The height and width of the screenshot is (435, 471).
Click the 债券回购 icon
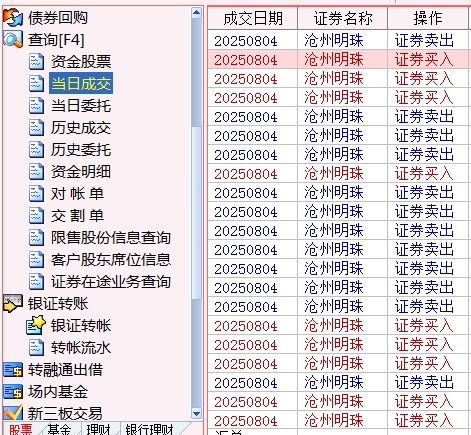pos(13,17)
